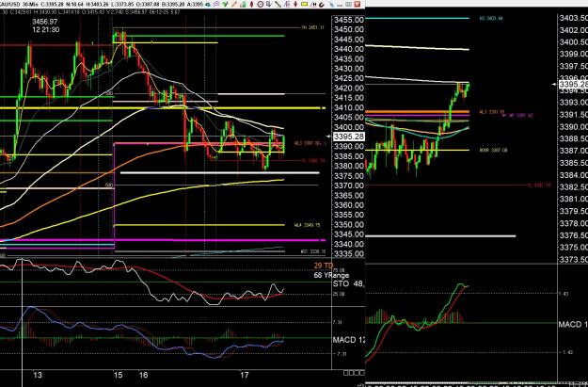Click the tile windows icon beside the close button
The height and width of the screenshot is (387, 588).
(349, 4)
